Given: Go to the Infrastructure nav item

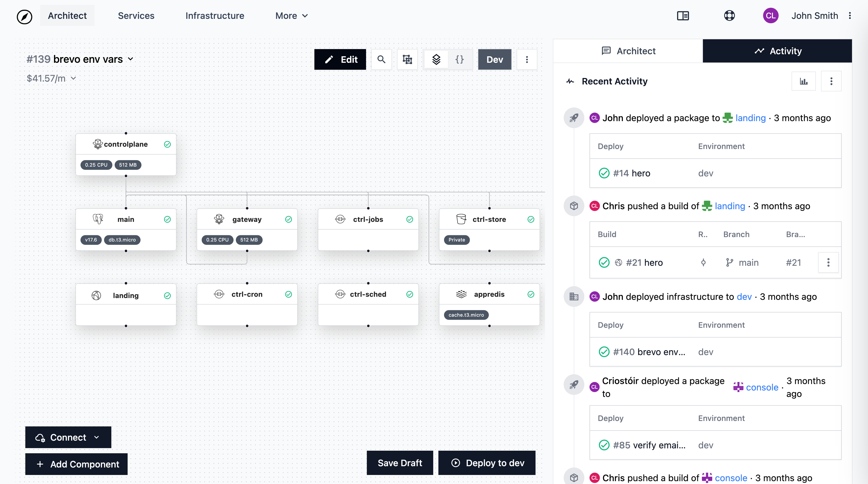Looking at the screenshot, I should 215,16.
